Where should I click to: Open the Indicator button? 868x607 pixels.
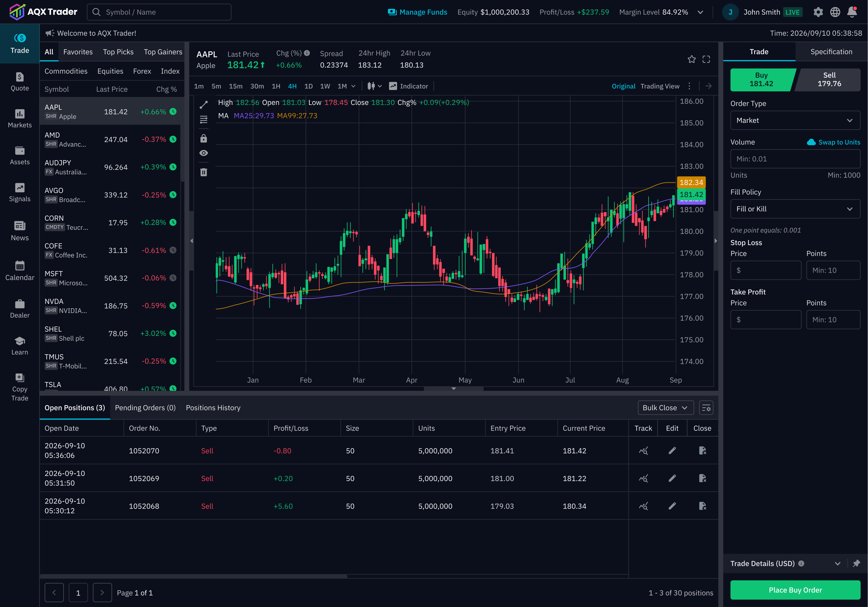tap(409, 86)
